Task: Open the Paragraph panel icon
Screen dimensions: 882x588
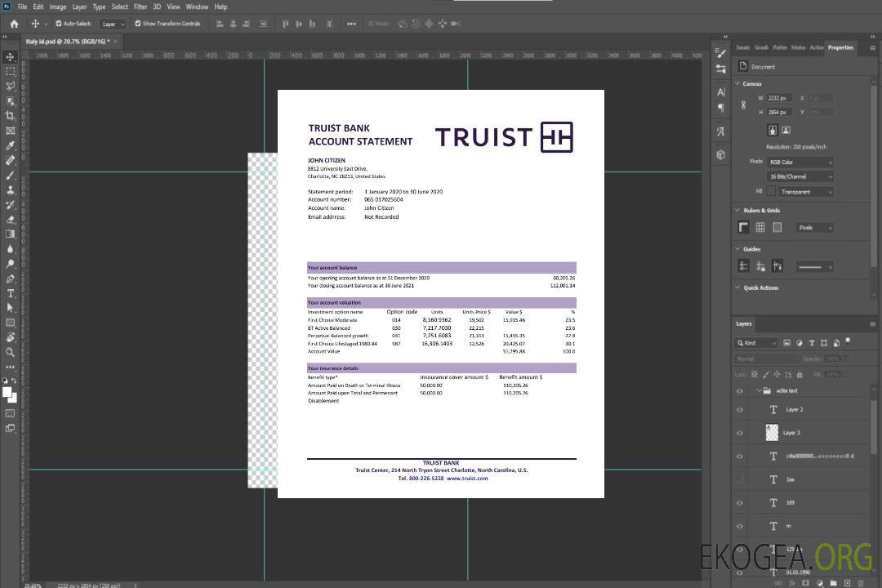Action: pos(720,108)
